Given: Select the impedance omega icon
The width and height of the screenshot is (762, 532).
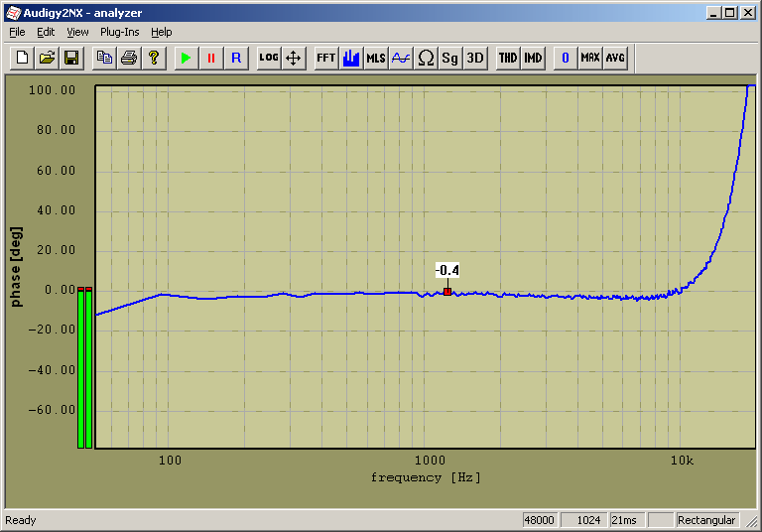Looking at the screenshot, I should pos(426,58).
